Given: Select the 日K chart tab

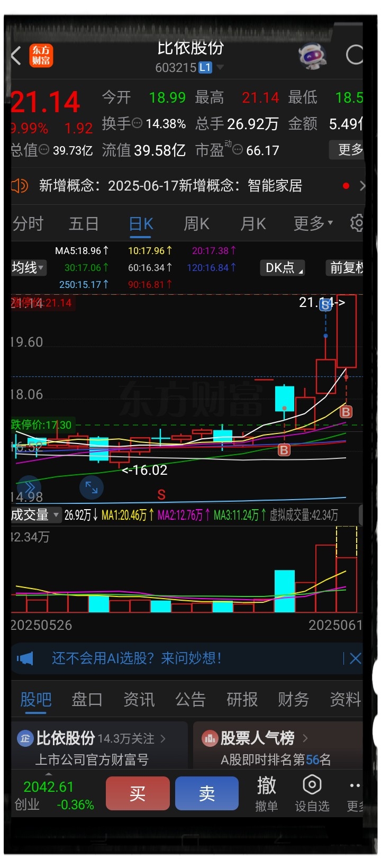Looking at the screenshot, I should click(141, 224).
